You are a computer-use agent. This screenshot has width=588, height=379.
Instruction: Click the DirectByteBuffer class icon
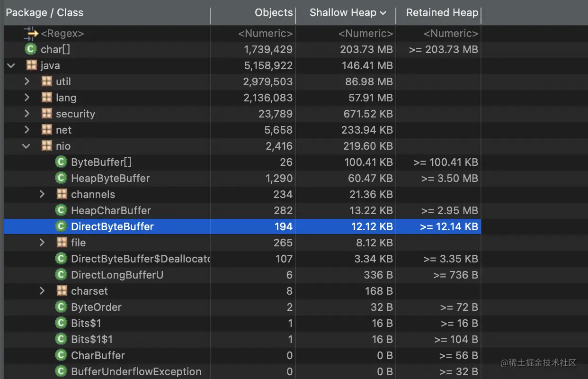click(x=61, y=226)
